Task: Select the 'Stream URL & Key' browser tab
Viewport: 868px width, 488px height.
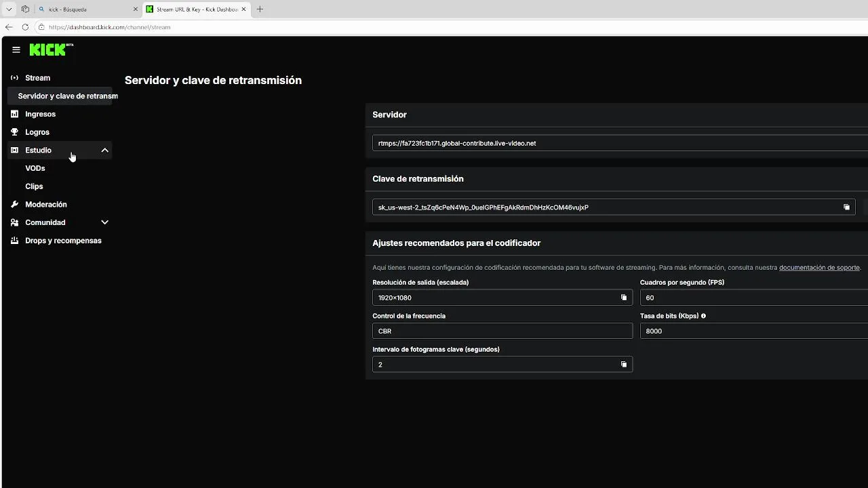Action: pos(197,9)
